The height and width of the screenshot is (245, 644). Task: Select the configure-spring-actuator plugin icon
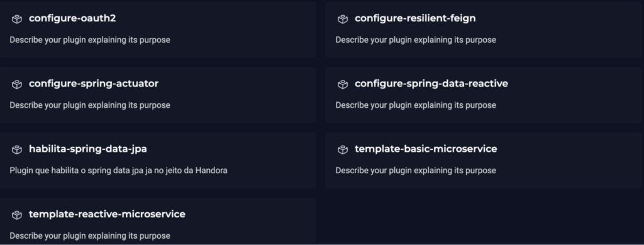[x=17, y=84]
